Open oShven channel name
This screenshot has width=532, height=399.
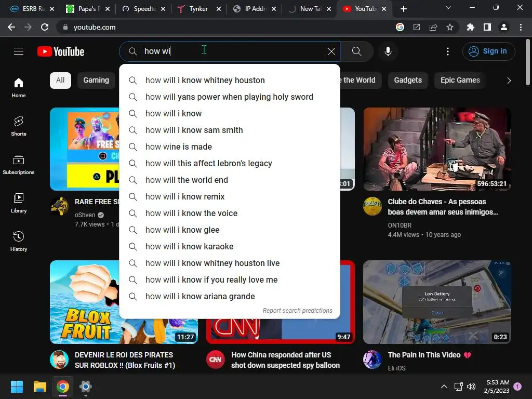(85, 215)
